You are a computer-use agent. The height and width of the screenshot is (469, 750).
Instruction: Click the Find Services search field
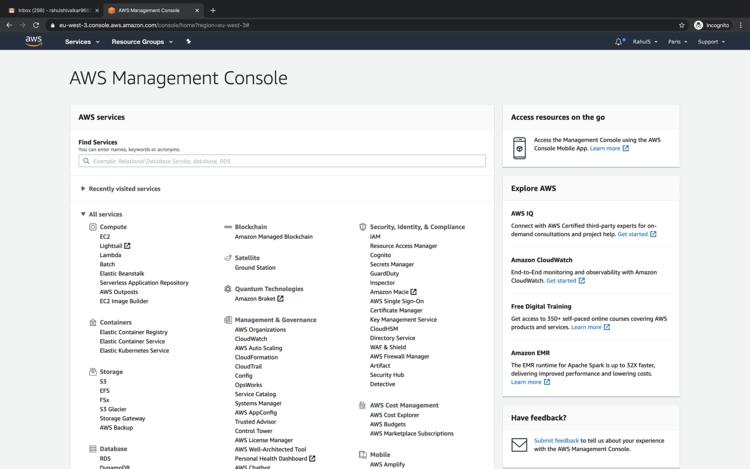282,161
